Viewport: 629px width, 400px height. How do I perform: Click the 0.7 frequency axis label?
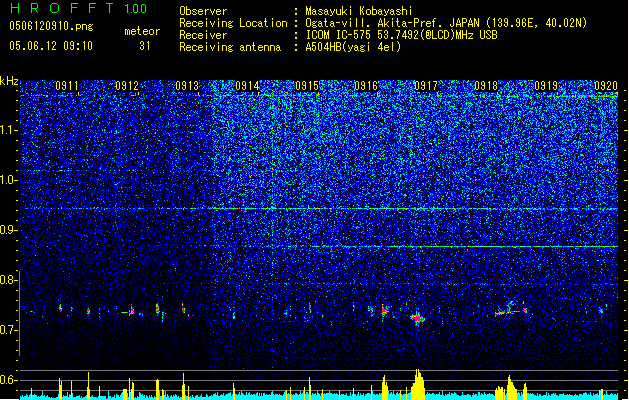pyautogui.click(x=9, y=330)
